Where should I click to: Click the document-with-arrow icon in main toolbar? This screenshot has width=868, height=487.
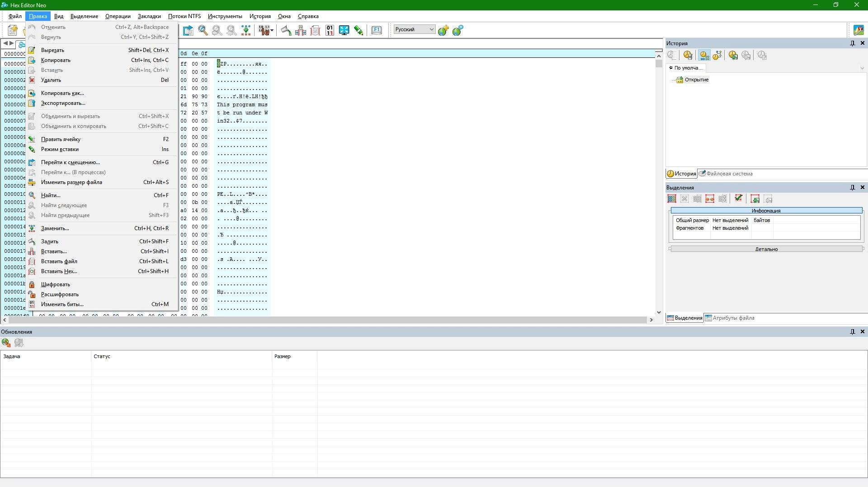(188, 30)
